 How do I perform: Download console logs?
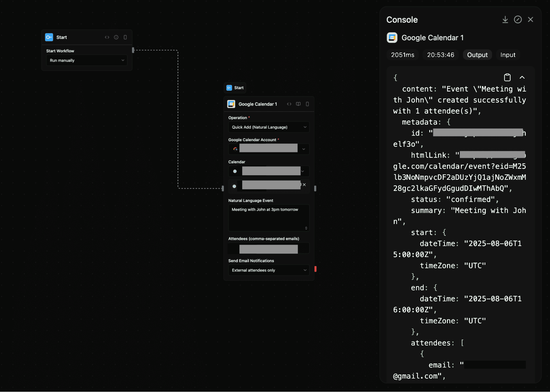coord(505,20)
